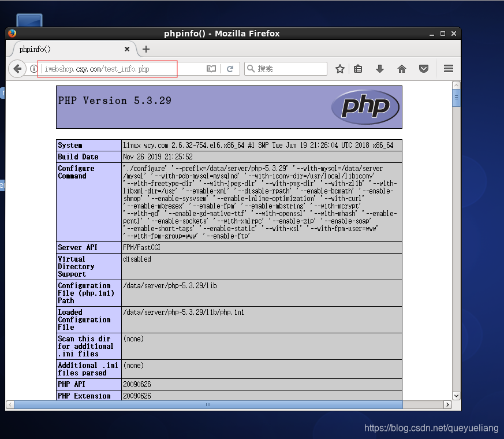Open the downloads arrow panel
504x439 pixels.
pos(380,69)
